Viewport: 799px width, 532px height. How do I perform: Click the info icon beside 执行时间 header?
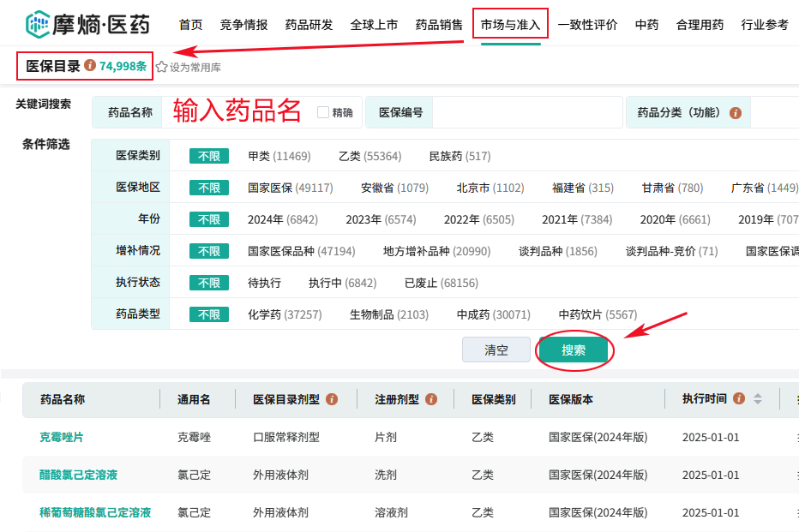click(739, 398)
